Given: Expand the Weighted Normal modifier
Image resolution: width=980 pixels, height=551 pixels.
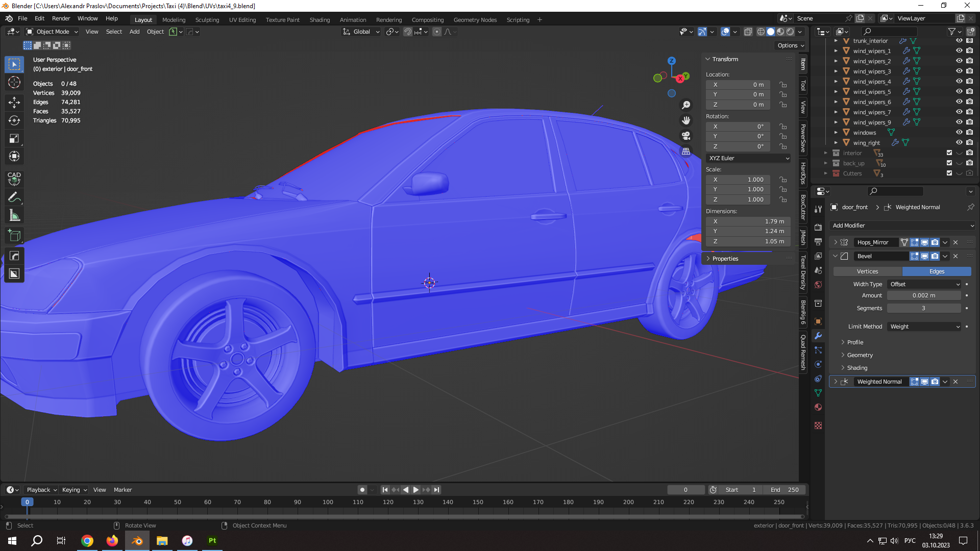Looking at the screenshot, I should [x=836, y=382].
